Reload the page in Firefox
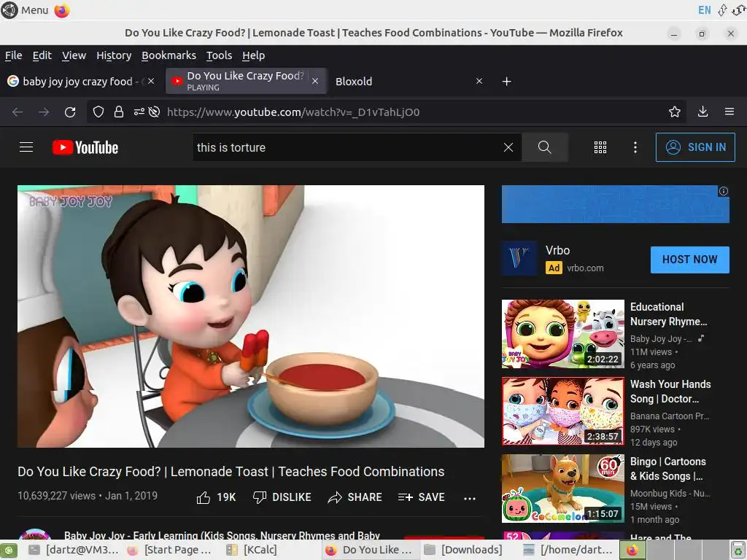This screenshot has width=747, height=560. [x=70, y=112]
